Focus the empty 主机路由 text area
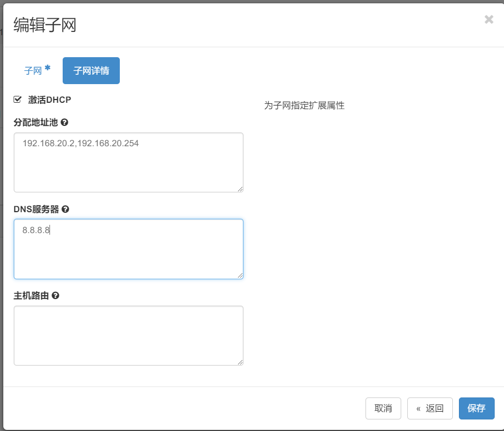This screenshot has height=431, width=504. pos(129,335)
